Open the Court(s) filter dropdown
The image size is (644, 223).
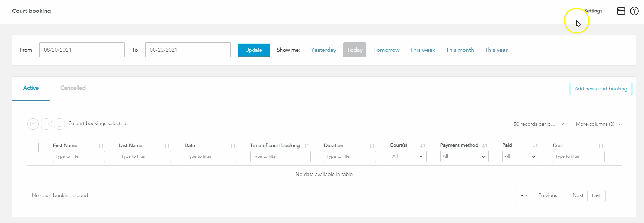tap(408, 156)
